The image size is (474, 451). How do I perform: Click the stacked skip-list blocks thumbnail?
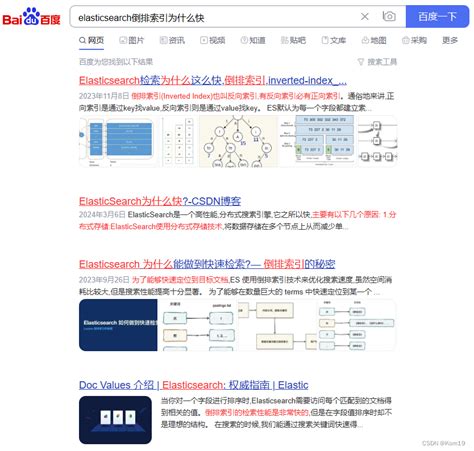[318, 141]
